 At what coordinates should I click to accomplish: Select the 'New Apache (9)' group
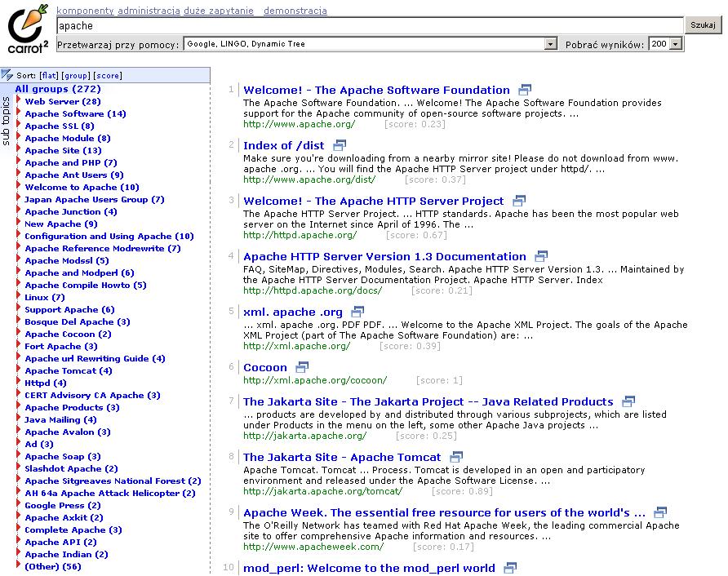[x=61, y=224]
